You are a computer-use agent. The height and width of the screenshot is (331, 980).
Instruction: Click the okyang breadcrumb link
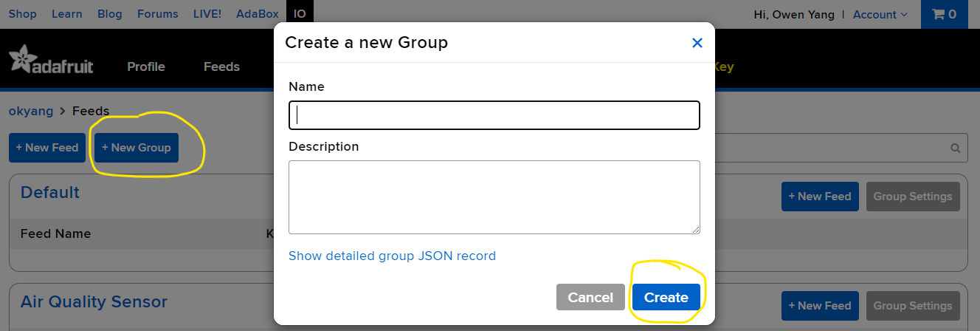pyautogui.click(x=31, y=111)
